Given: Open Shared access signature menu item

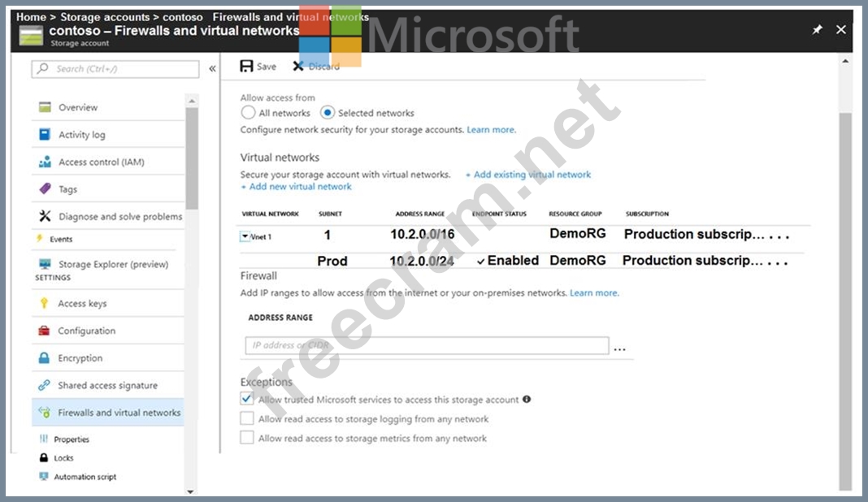Looking at the screenshot, I should coord(108,385).
